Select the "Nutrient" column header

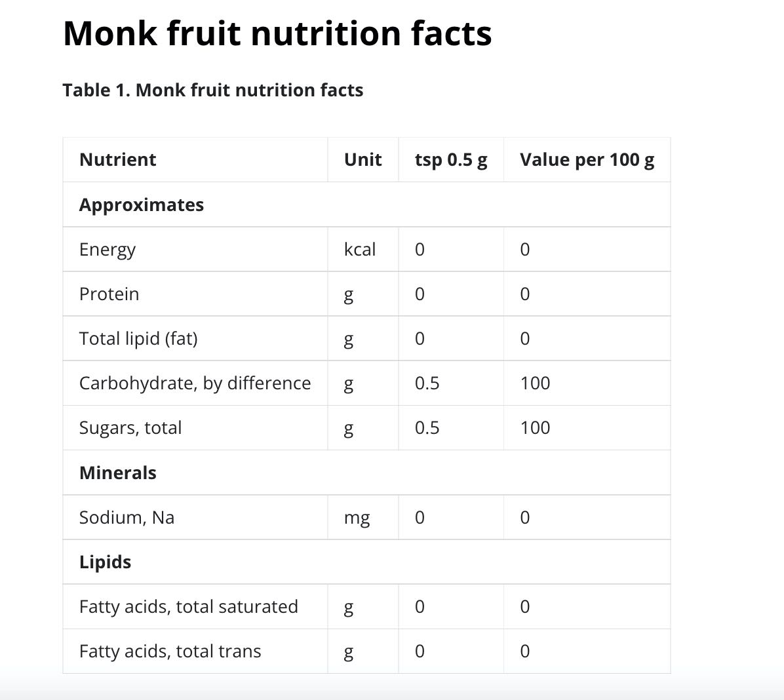click(x=118, y=160)
